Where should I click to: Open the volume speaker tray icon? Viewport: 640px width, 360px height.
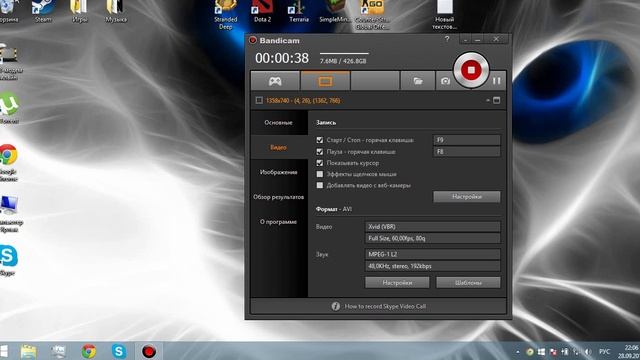point(588,351)
